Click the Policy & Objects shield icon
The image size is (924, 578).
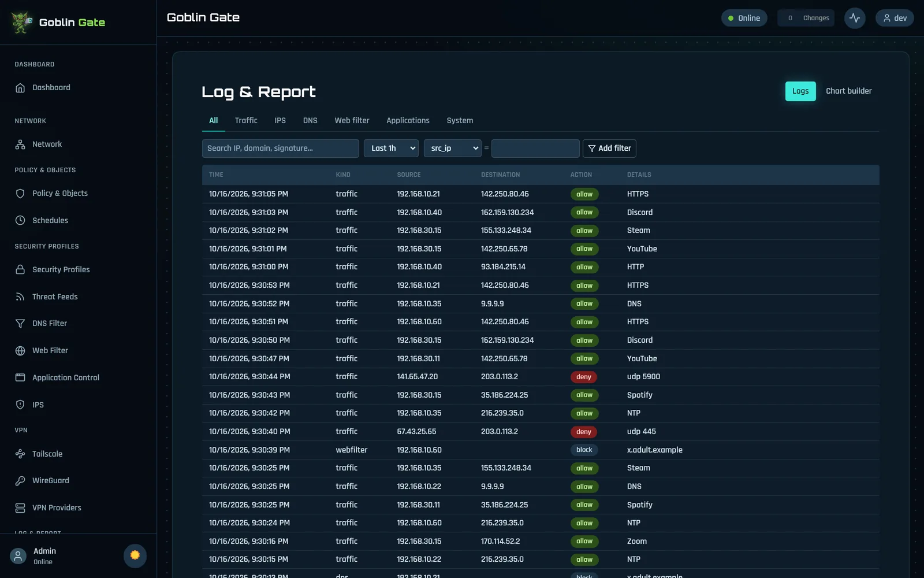pos(20,194)
